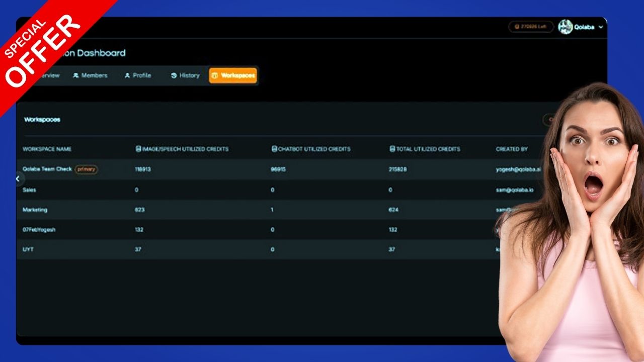This screenshot has width=644, height=362.
Task: Click the Image/Speech Utilized Credits column icon
Action: click(x=138, y=149)
